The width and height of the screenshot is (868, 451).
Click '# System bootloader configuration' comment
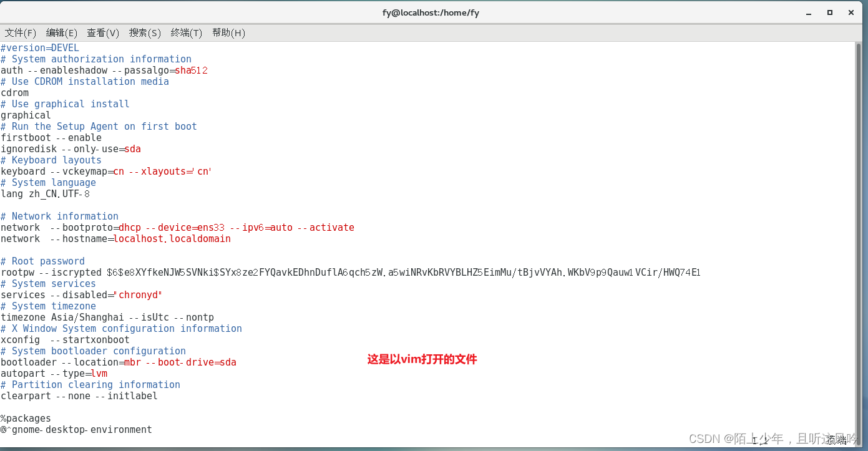[x=93, y=351]
